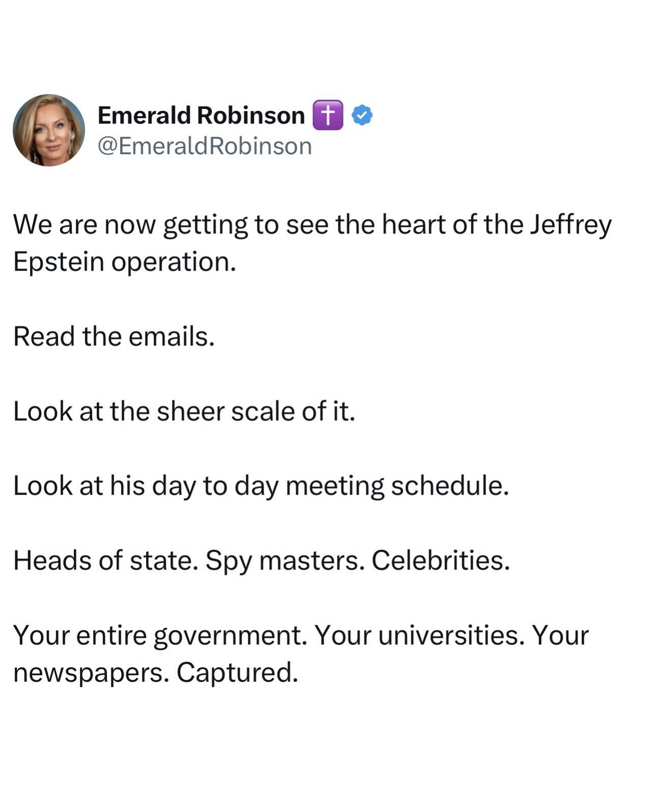This screenshot has height=812, width=656.
Task: Click the phrase "Spy masters."
Action: click(285, 561)
